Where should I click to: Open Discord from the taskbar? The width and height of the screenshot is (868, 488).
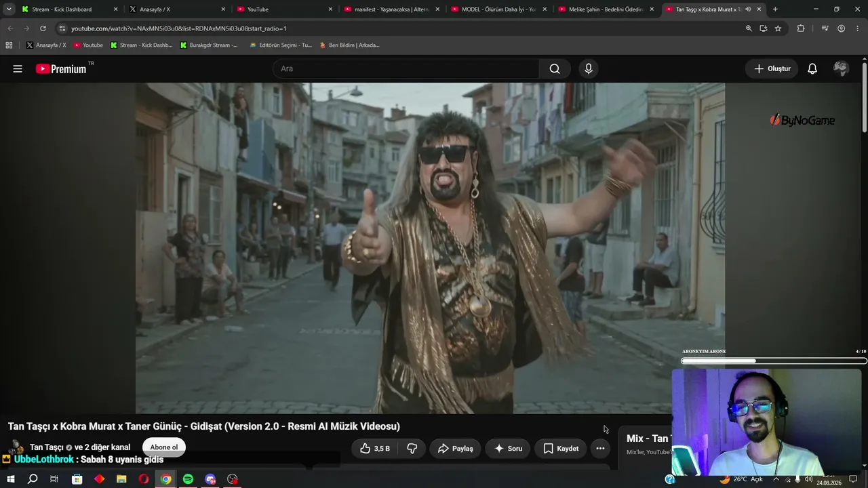210,479
